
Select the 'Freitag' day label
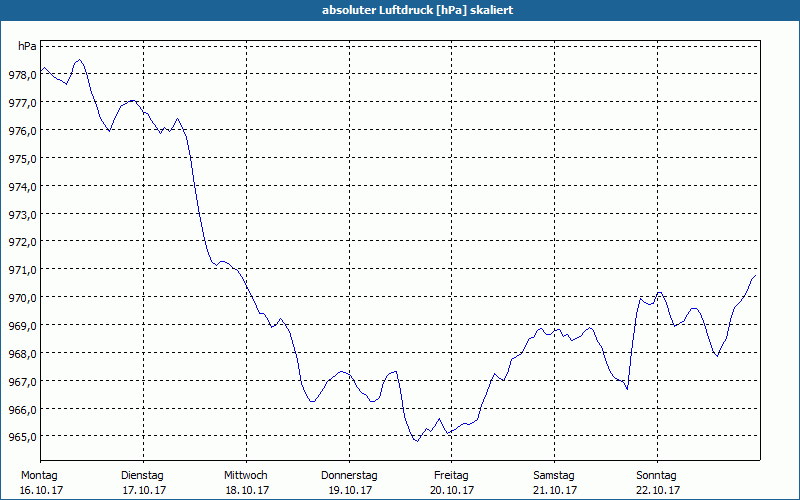451,476
